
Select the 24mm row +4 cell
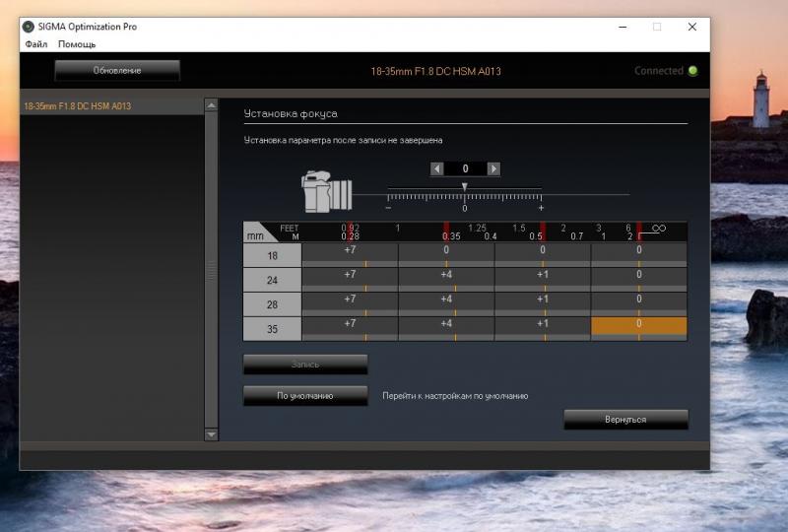446,277
